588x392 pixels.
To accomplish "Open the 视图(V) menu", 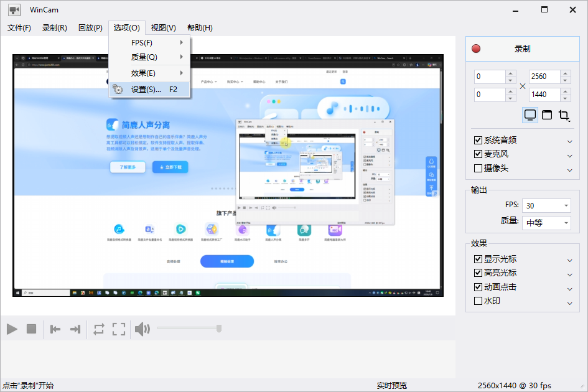I will pos(163,28).
